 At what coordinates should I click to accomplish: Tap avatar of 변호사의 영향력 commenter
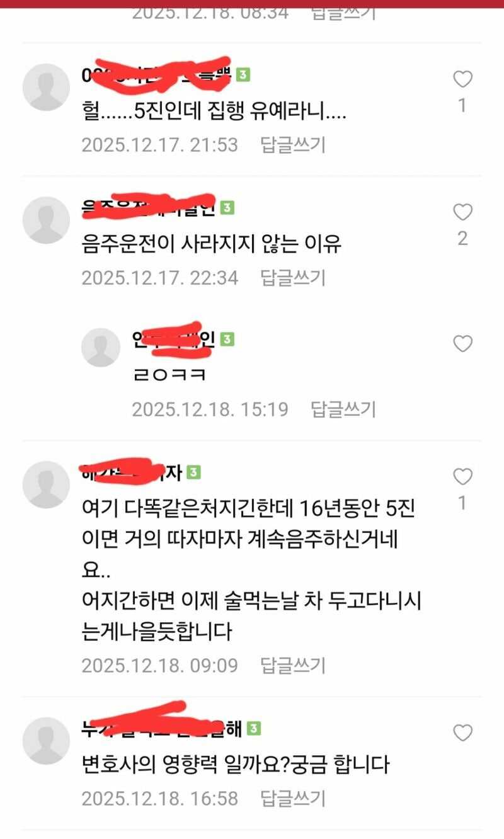[46, 741]
